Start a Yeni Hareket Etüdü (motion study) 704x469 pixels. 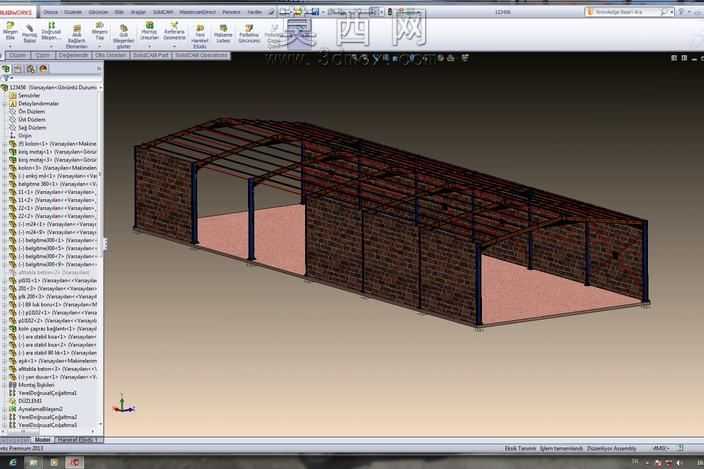200,37
